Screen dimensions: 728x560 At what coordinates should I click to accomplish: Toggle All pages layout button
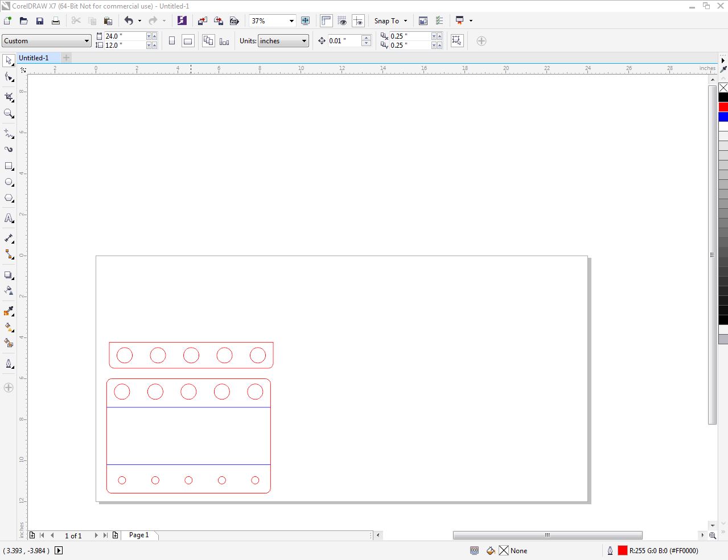(x=208, y=41)
